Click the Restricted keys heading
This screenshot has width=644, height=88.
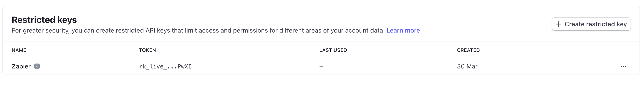(x=44, y=20)
